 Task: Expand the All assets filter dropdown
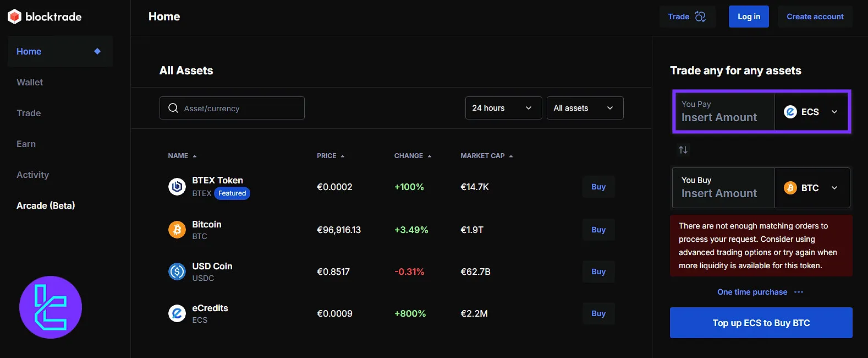tap(585, 108)
